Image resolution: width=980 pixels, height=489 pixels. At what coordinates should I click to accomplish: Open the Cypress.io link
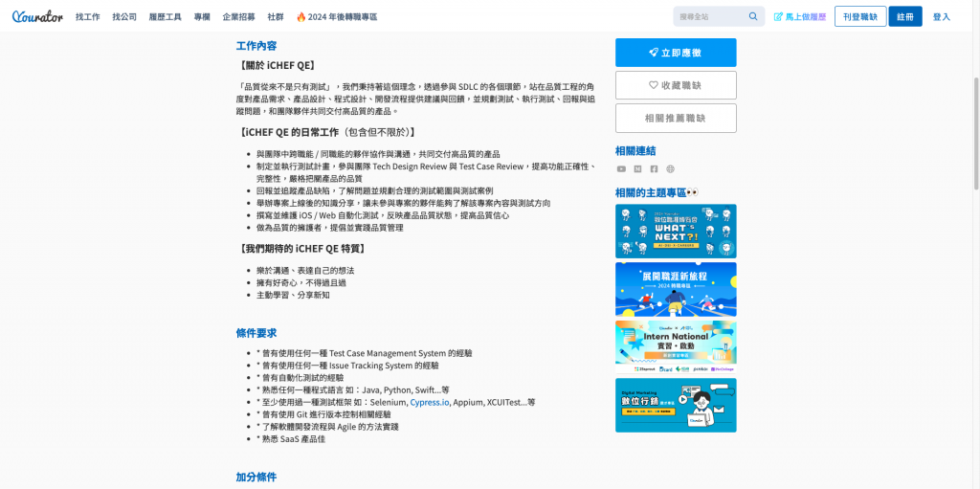[430, 402]
